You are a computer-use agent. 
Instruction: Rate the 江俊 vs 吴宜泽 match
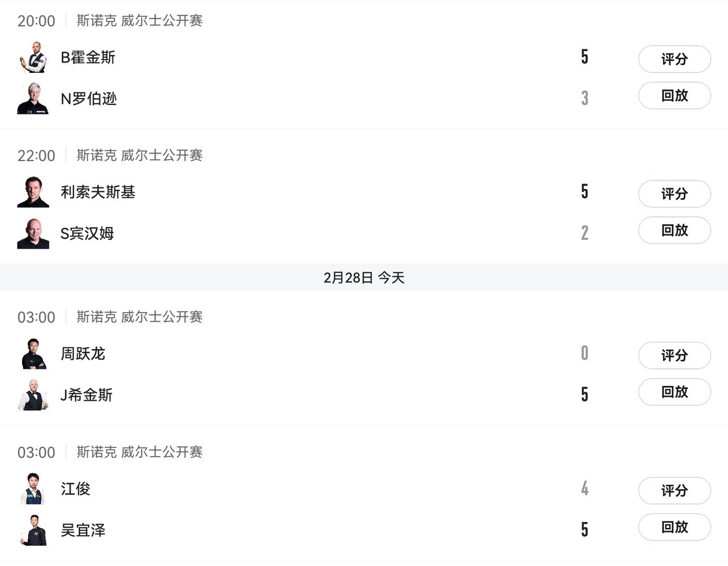point(674,491)
